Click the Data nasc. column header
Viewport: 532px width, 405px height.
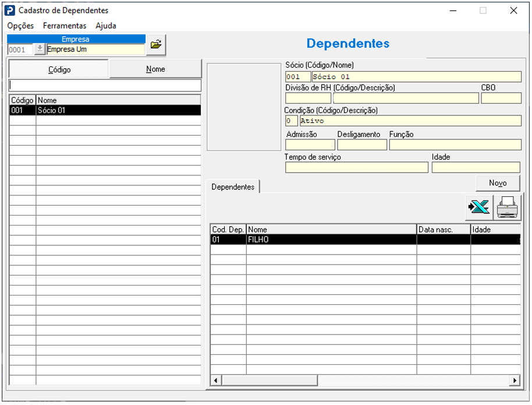[x=443, y=230]
